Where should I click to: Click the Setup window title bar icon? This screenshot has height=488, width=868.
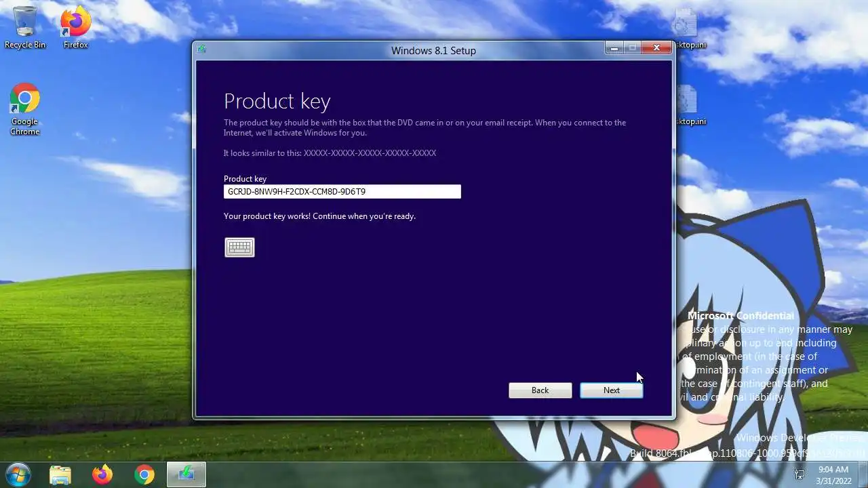click(x=201, y=49)
